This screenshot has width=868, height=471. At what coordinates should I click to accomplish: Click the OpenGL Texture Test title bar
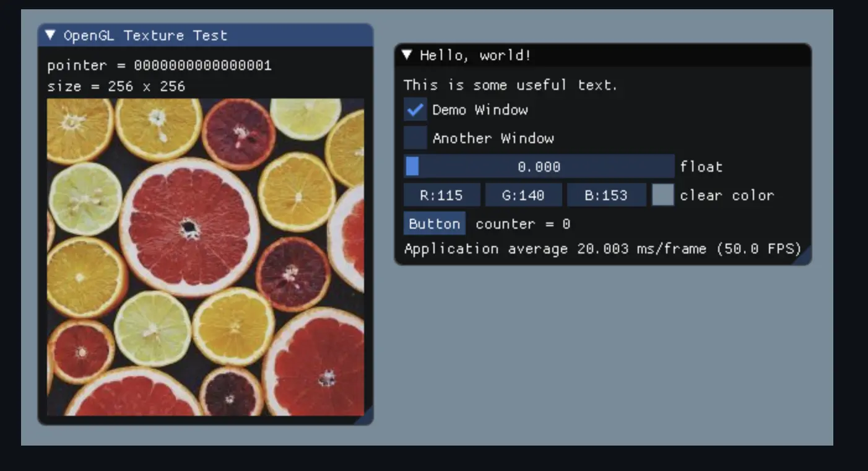point(206,35)
